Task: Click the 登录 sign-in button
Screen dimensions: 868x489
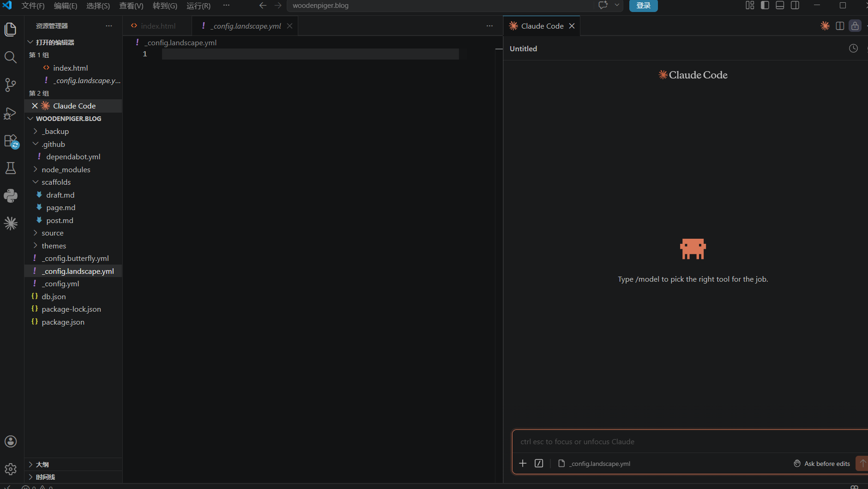Action: point(643,6)
